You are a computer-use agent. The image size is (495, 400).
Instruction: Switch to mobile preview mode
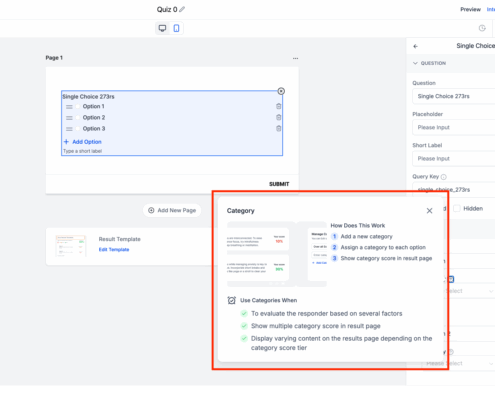tap(176, 28)
